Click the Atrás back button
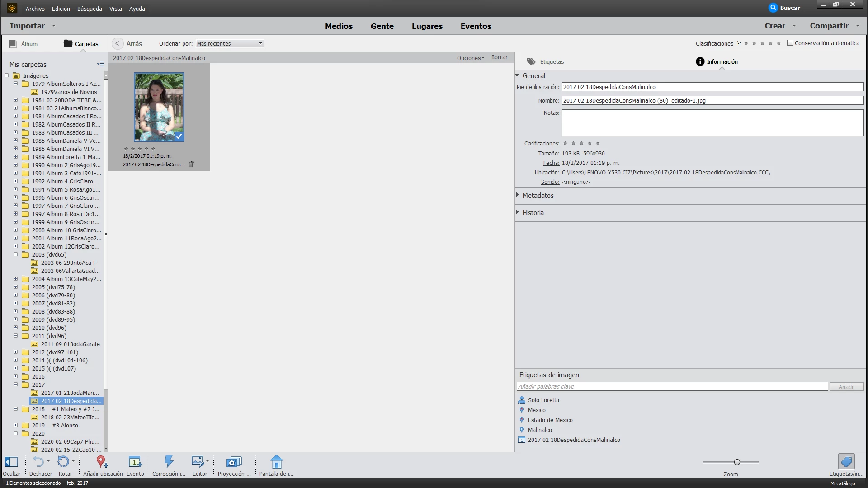 tap(118, 43)
